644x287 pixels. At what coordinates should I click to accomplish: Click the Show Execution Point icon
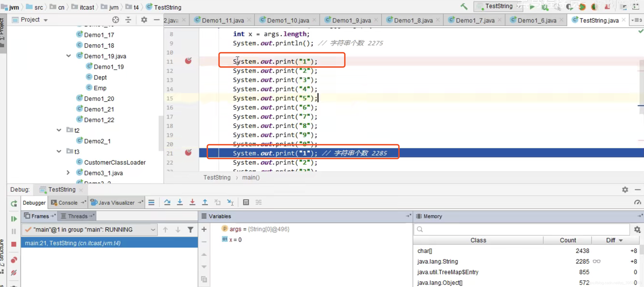point(151,202)
